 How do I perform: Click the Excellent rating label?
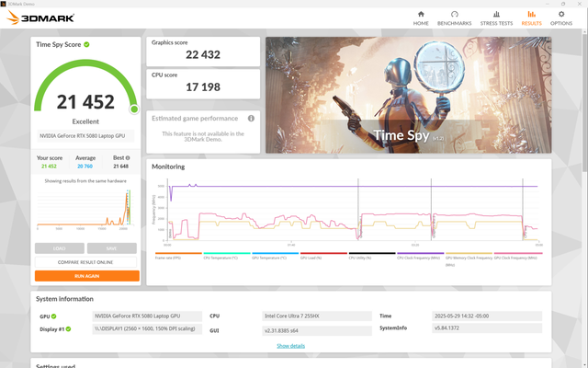(x=85, y=121)
